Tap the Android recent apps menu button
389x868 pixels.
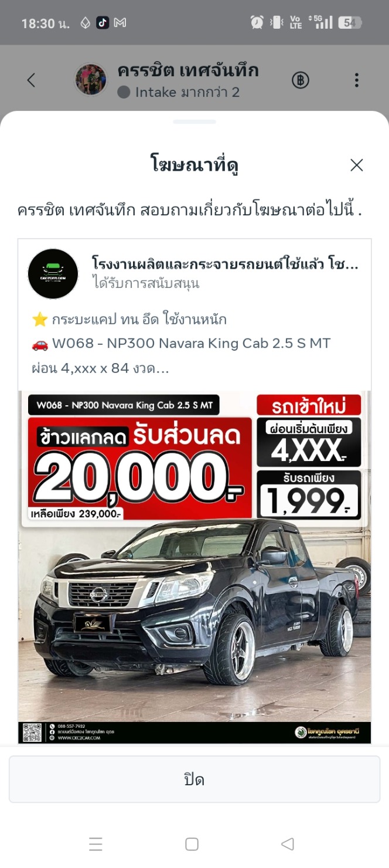tap(95, 844)
